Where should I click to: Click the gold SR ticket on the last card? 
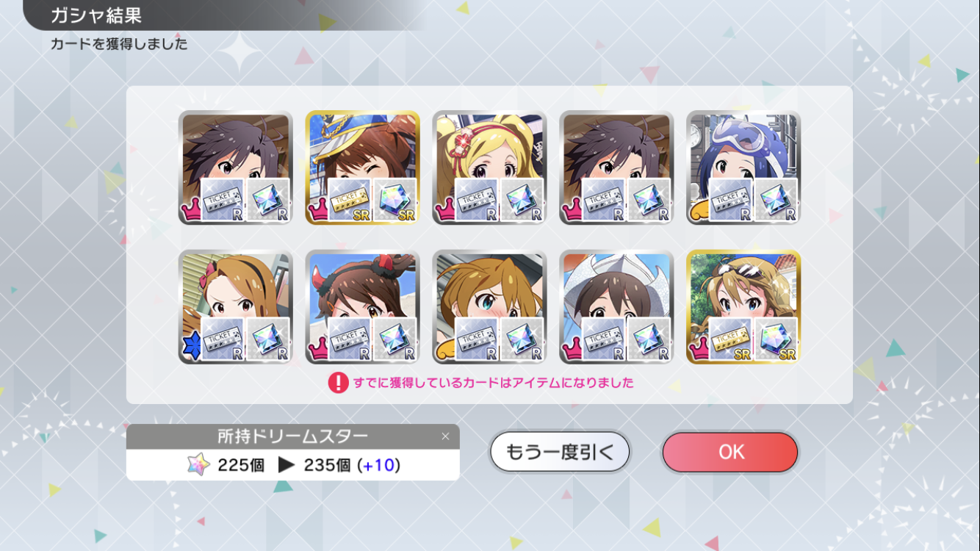tap(732, 339)
